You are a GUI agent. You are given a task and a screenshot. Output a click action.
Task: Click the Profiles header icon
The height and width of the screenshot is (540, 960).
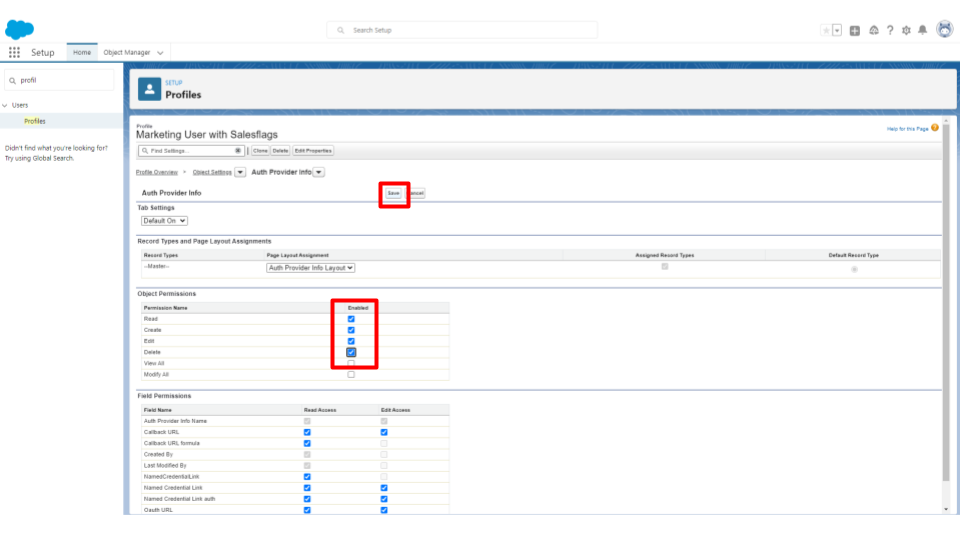(x=149, y=89)
